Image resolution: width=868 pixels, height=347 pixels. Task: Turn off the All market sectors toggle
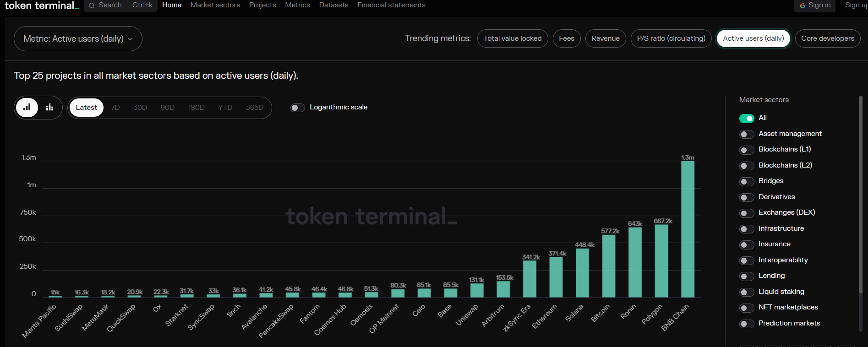[747, 119]
